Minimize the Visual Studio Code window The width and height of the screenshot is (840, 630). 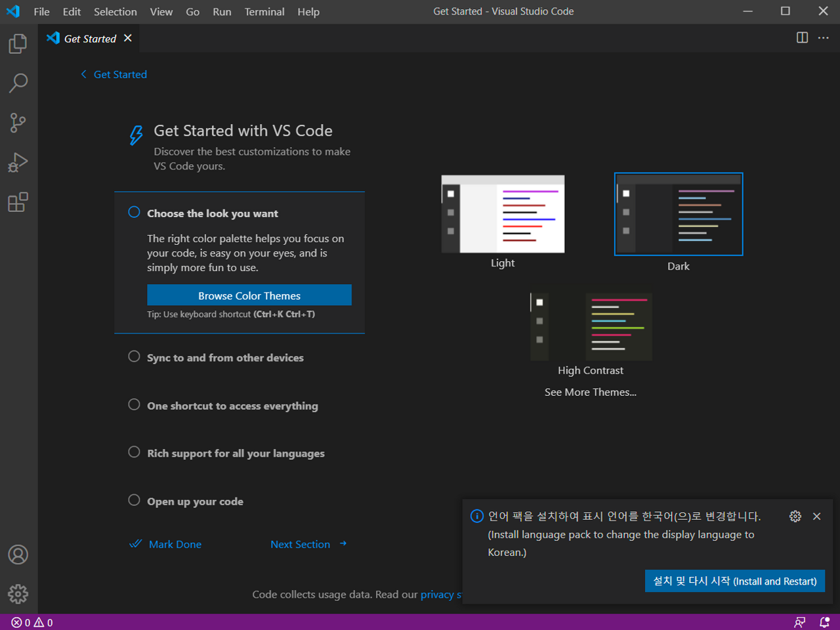point(747,11)
